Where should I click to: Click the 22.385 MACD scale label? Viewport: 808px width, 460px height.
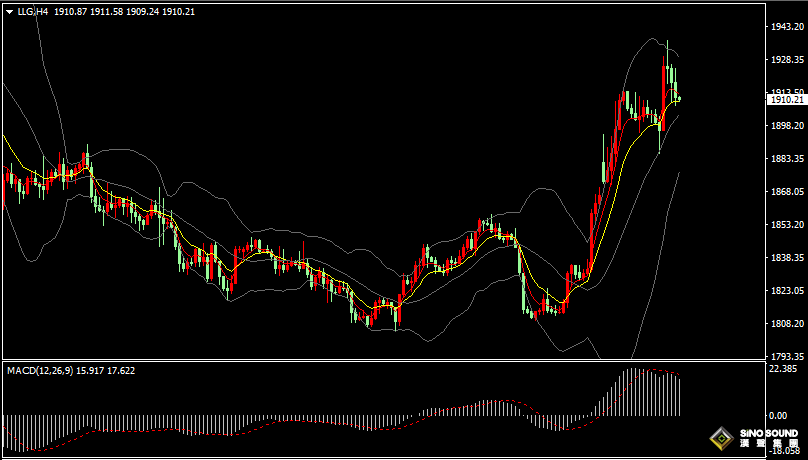pos(785,369)
